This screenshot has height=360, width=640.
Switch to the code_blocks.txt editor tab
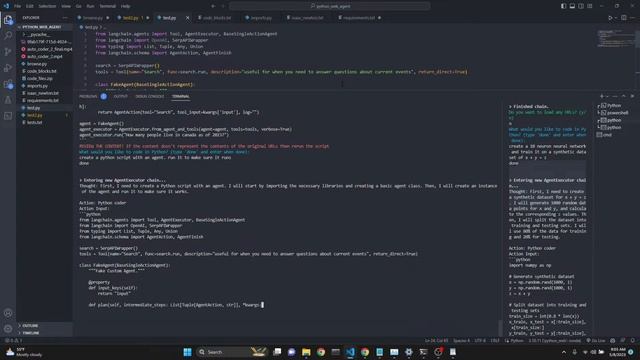point(217,18)
